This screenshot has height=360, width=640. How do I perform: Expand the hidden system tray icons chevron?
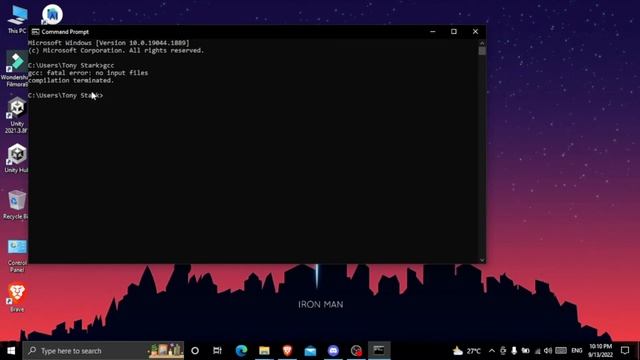(492, 351)
